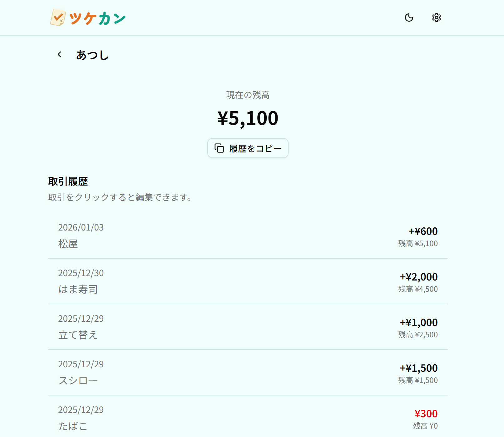Activate the 履歴をコピー button
504x437 pixels.
[x=248, y=148]
